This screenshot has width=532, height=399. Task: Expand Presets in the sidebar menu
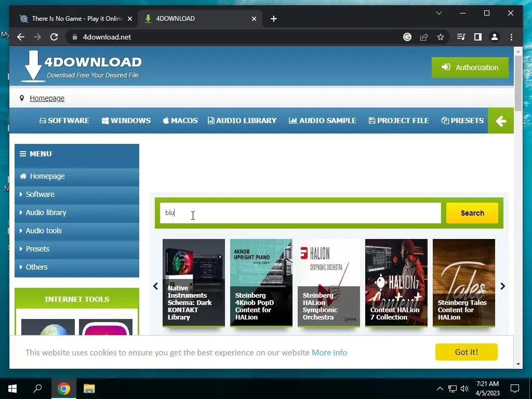click(77, 249)
